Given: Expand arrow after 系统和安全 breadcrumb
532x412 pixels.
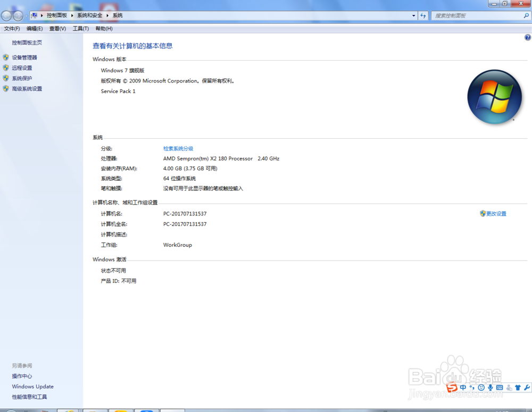Looking at the screenshot, I should [107, 15].
